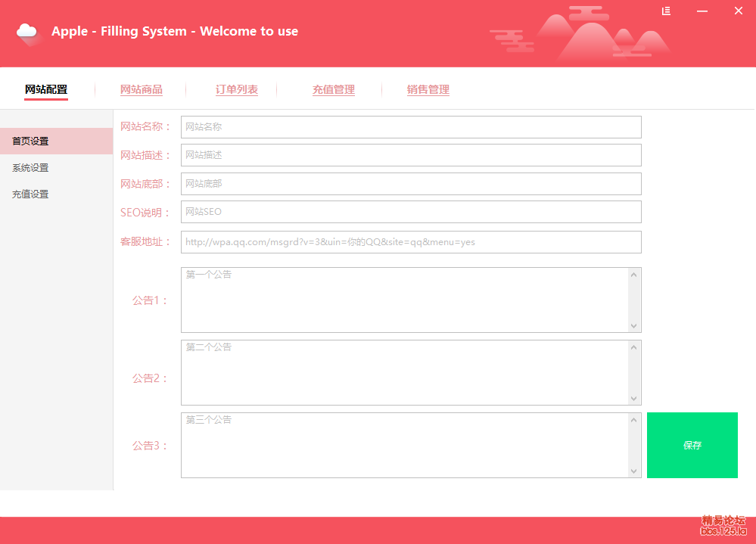Close the Apple Filling System window
The image size is (756, 544).
click(x=739, y=11)
